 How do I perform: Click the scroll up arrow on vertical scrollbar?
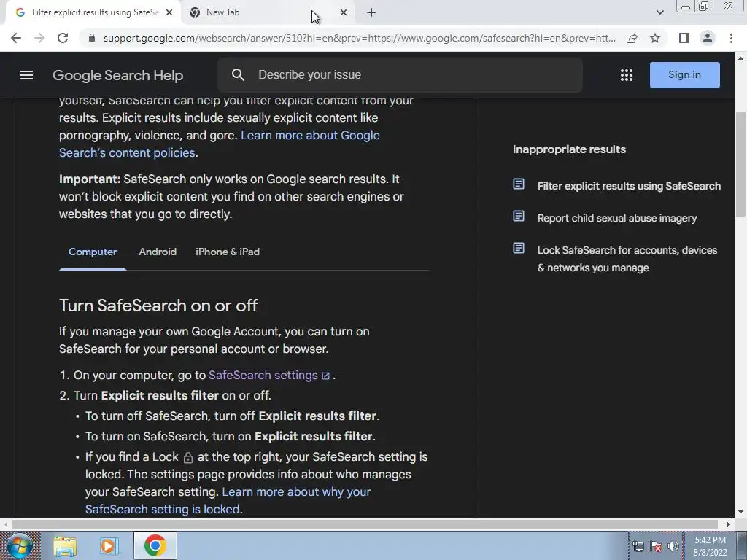tap(741, 58)
